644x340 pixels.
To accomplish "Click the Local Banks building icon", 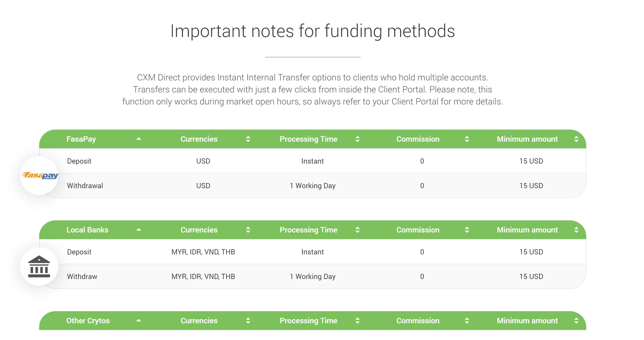I will (x=39, y=266).
